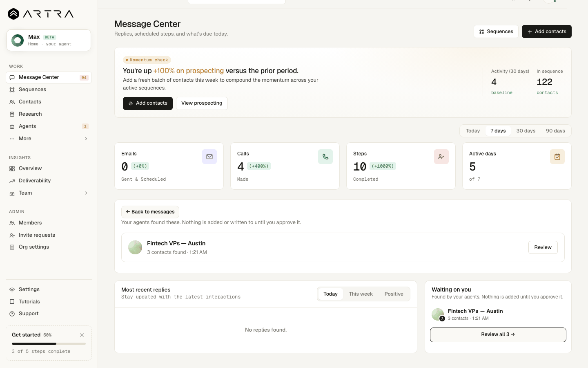The image size is (588, 368).
Task: Click the envelope icon on the Emails card
Action: [209, 157]
